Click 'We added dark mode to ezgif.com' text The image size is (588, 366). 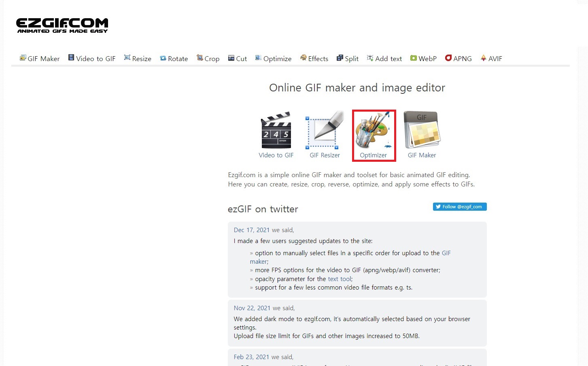(352, 323)
